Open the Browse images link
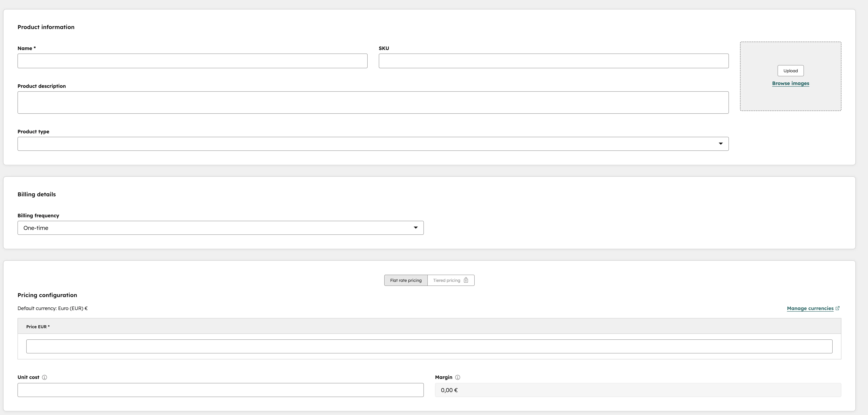Viewport: 868px width, 415px height. (x=791, y=83)
